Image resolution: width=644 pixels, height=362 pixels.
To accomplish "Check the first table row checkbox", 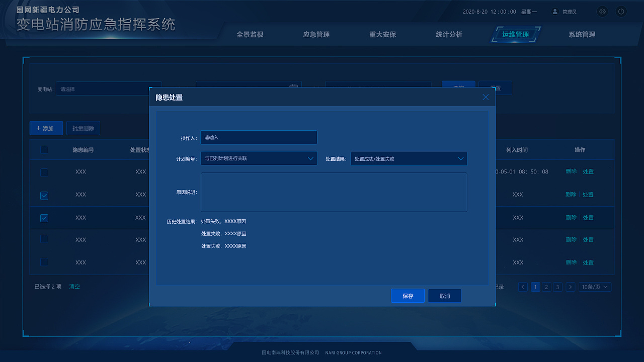I will (x=44, y=172).
